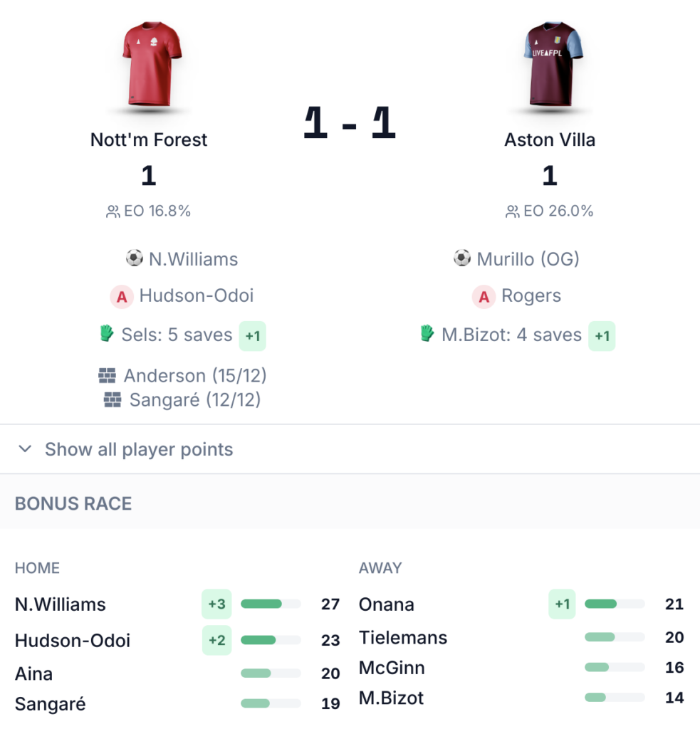Screen dimensions: 700x729
Task: Click the 1 - 1 match score
Action: point(349,125)
